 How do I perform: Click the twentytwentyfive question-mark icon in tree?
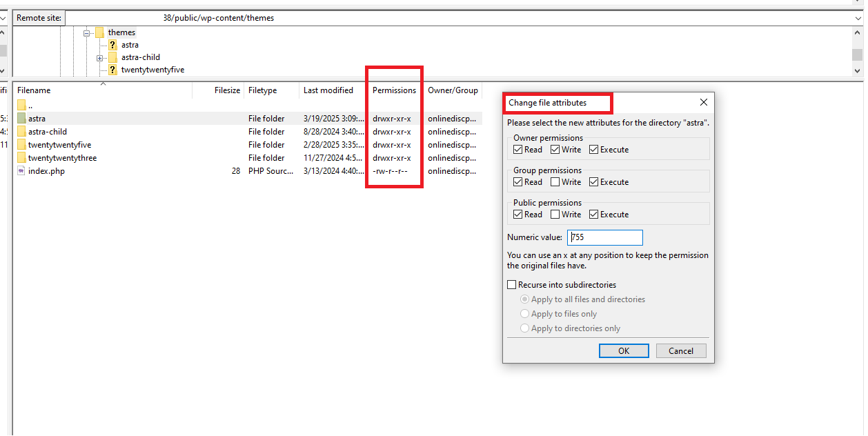coord(112,70)
